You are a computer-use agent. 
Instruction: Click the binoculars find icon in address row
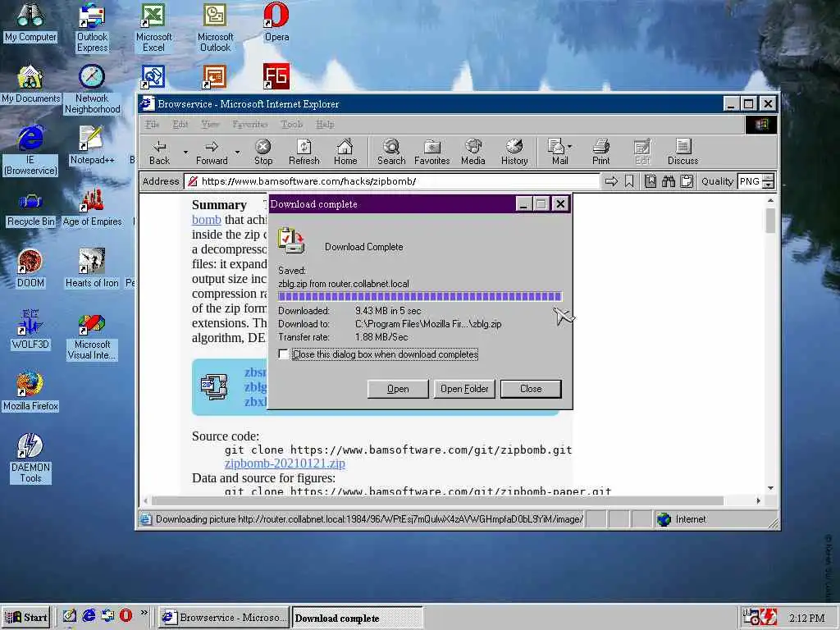coord(668,181)
